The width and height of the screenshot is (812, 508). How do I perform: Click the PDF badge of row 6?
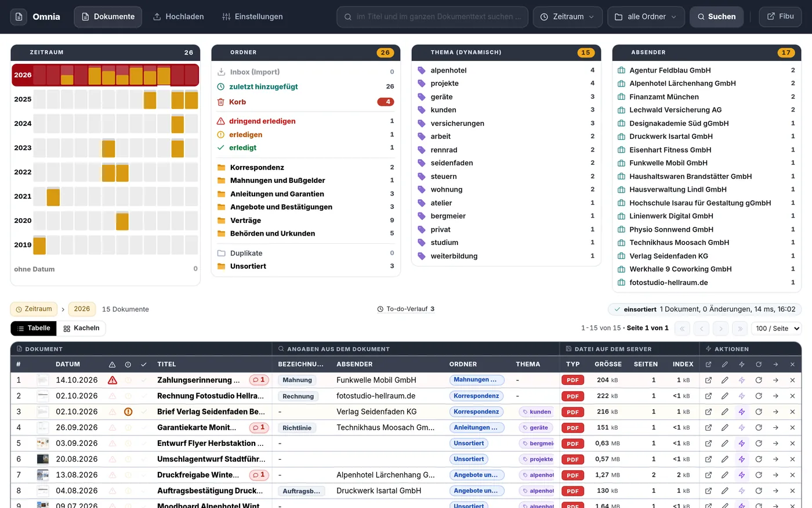(572, 459)
